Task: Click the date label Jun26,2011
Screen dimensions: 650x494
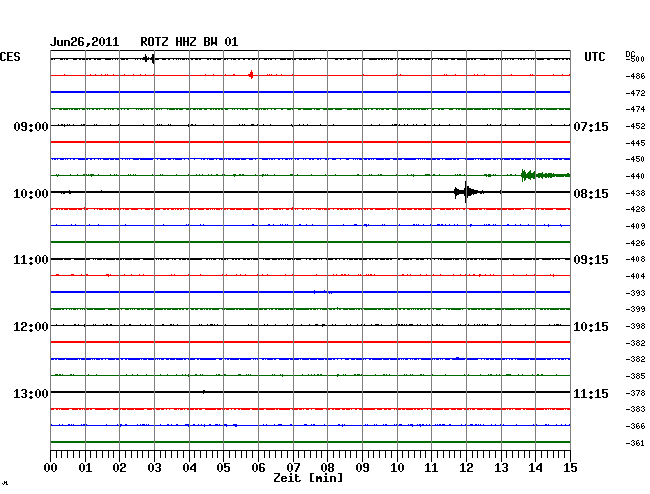Action: click(x=85, y=42)
